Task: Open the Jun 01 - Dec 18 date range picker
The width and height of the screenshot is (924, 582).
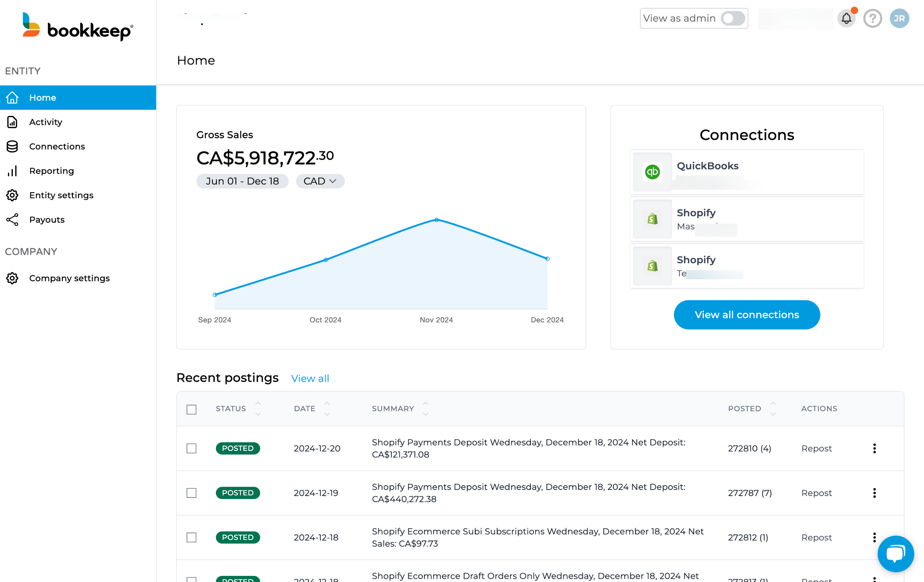Action: [242, 181]
